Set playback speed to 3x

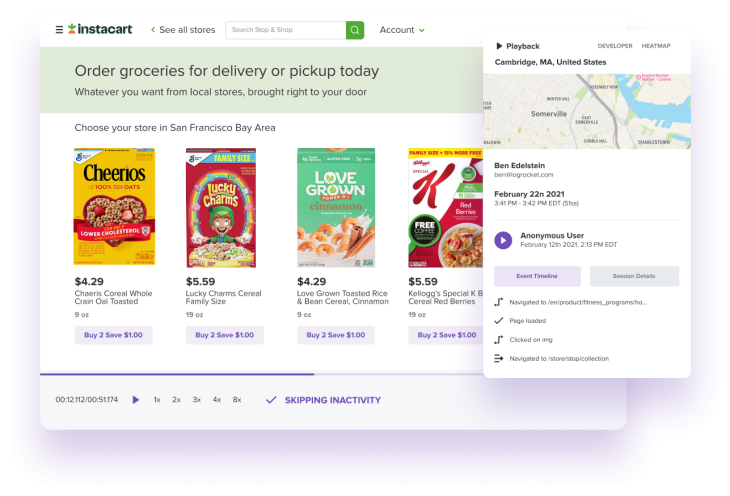[196, 400]
